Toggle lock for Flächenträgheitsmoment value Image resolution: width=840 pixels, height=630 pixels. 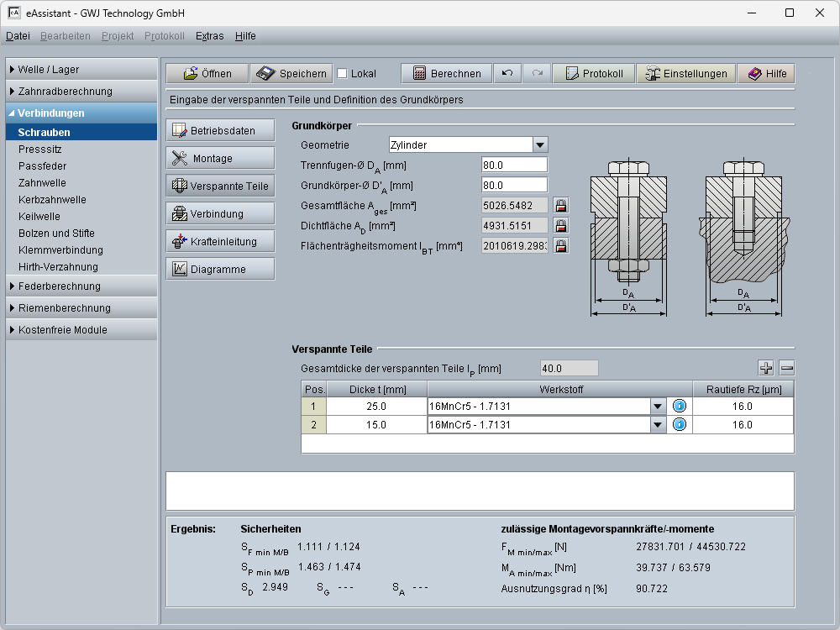[x=560, y=245]
